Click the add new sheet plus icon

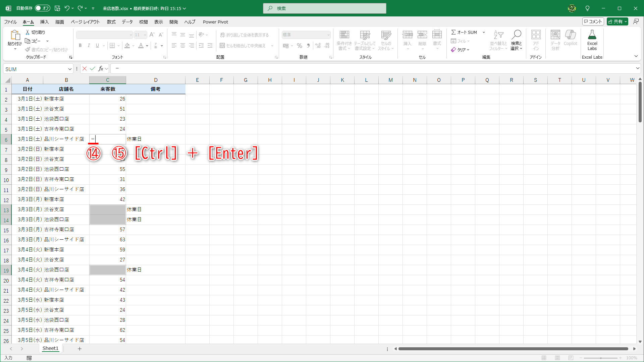click(x=79, y=349)
